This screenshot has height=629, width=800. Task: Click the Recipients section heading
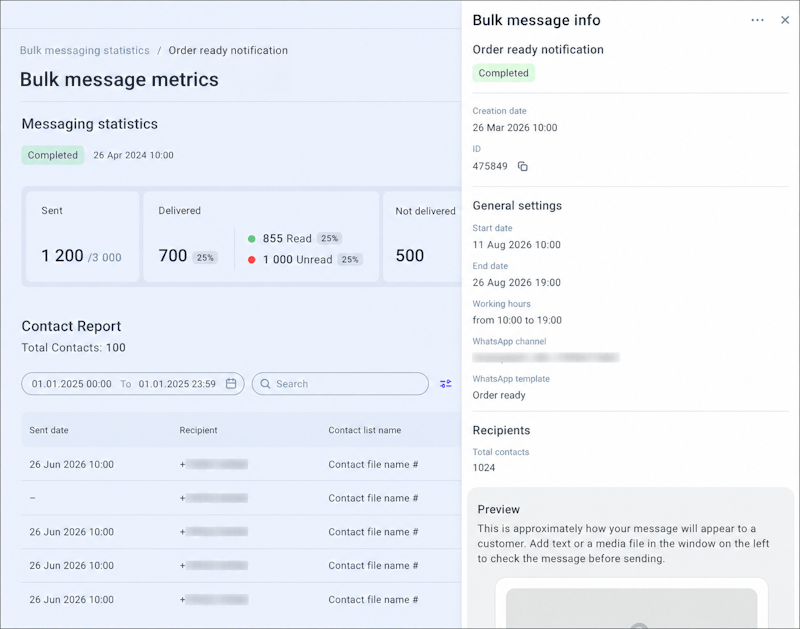coord(501,430)
